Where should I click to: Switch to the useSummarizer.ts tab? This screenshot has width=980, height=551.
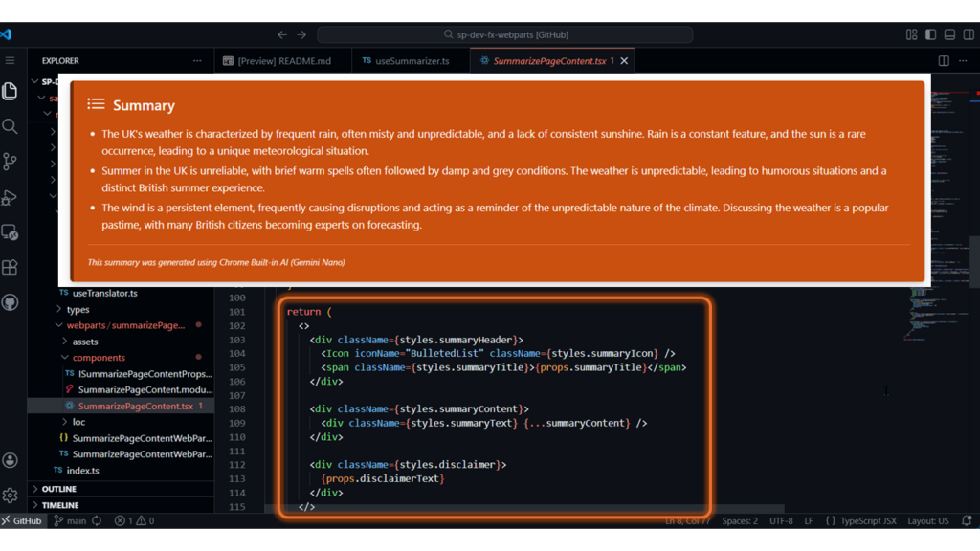tap(405, 61)
